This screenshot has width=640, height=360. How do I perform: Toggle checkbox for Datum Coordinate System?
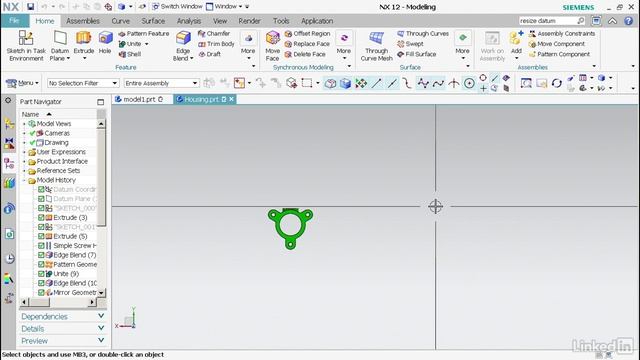[41, 189]
